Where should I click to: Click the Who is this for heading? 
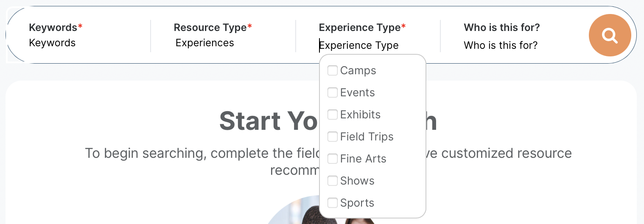click(502, 28)
